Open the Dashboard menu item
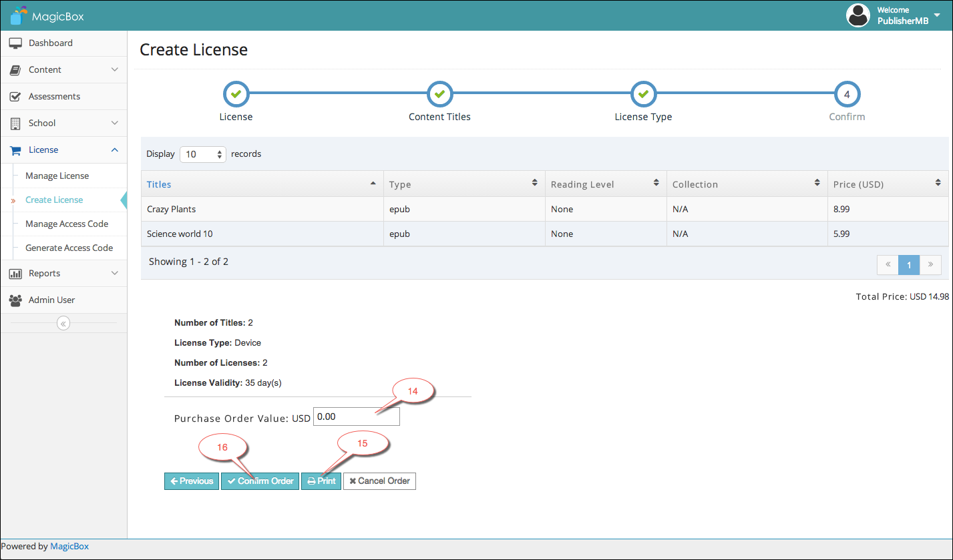The width and height of the screenshot is (953, 560). [63, 43]
